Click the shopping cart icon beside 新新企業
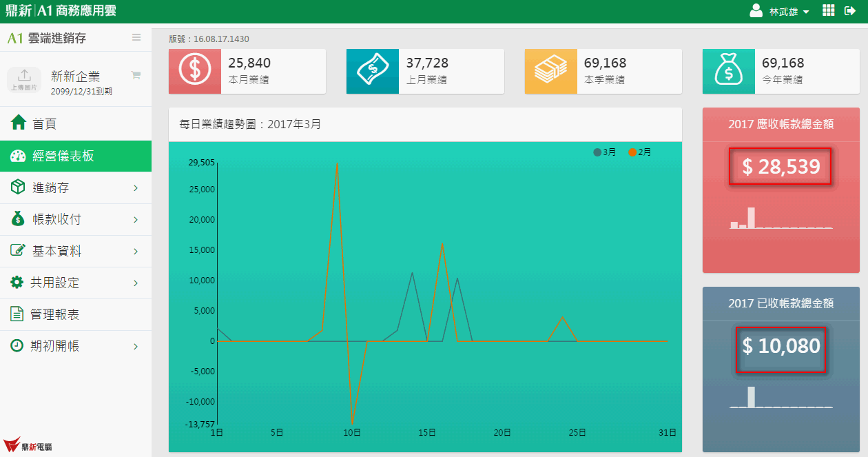868x457 pixels. coord(136,75)
